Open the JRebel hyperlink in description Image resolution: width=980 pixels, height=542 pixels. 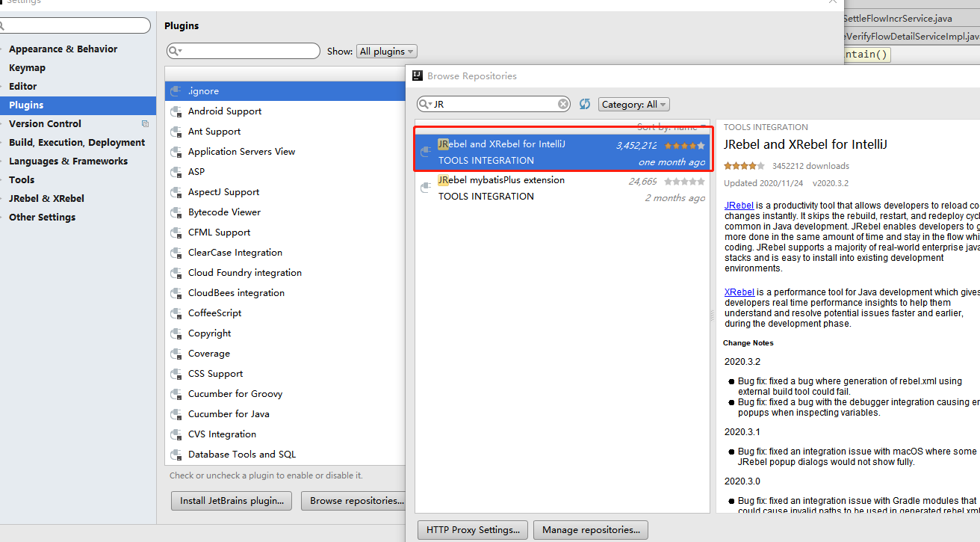739,206
